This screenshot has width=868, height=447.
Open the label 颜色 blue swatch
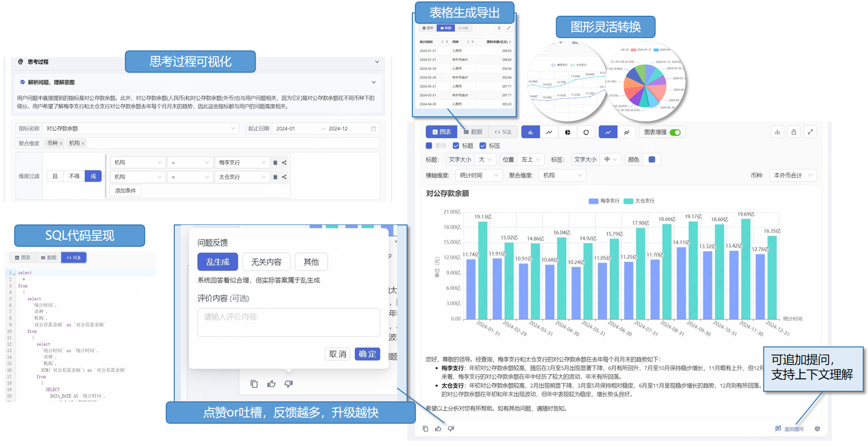652,160
